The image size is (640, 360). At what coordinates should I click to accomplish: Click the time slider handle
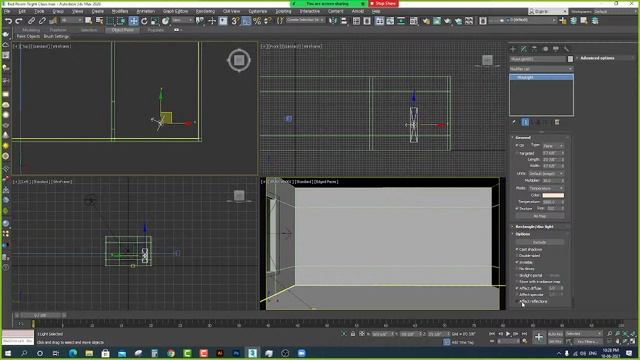(x=40, y=316)
